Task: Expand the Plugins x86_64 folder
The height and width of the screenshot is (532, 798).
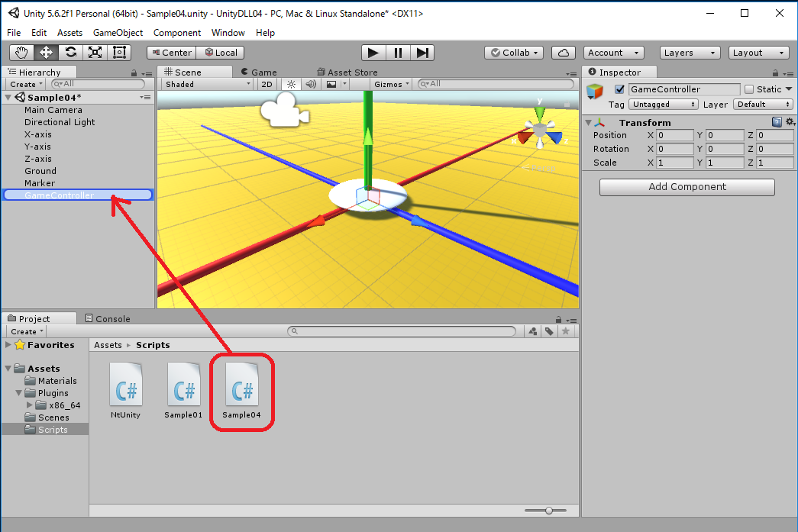Action: [x=30, y=405]
